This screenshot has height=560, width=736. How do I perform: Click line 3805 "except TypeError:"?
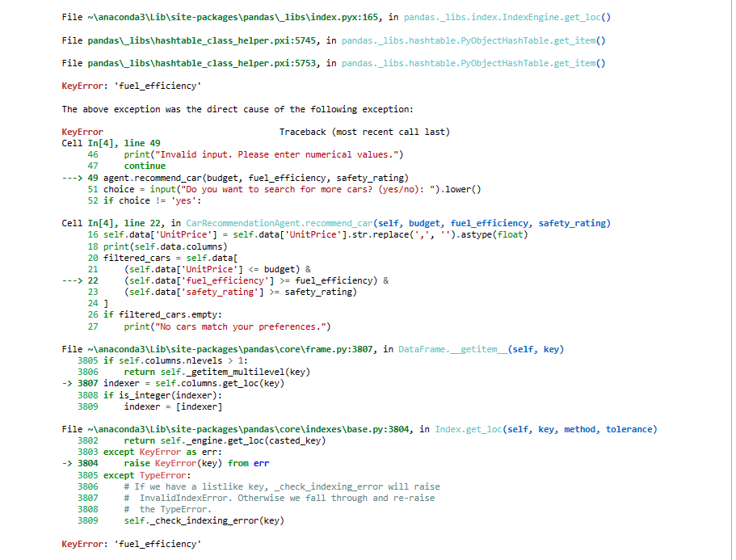coord(147,475)
